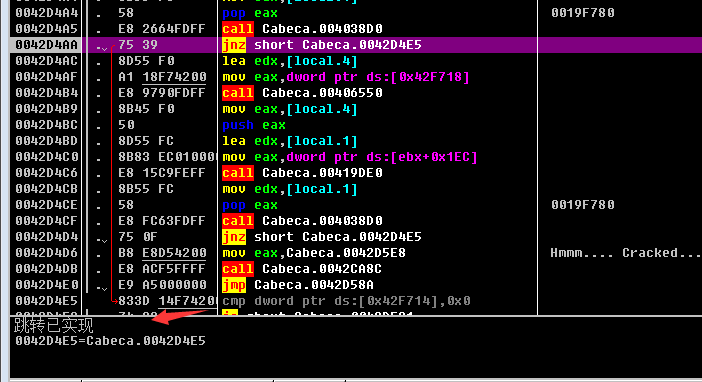702x382 pixels.
Task: Click hex bytes A1 18F74200
Action: pos(162,77)
